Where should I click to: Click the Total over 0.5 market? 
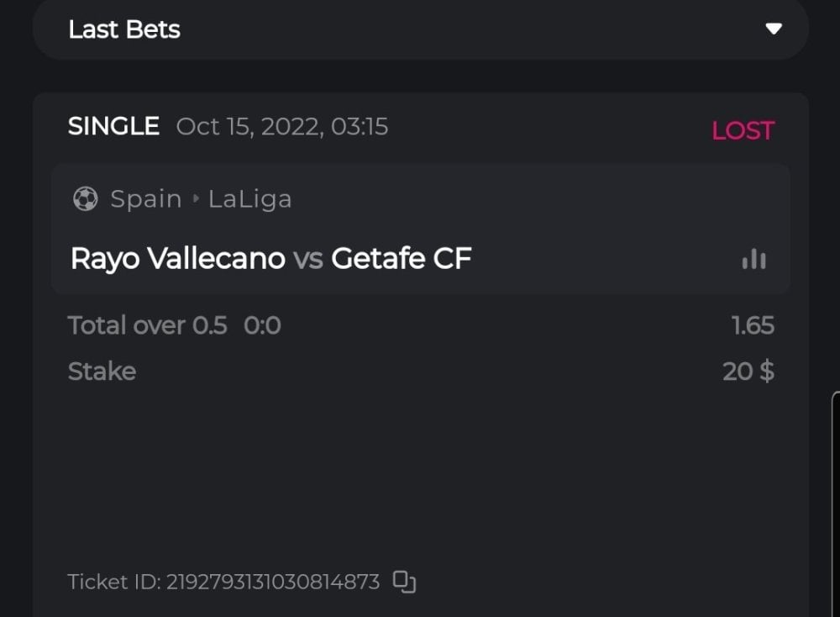pos(147,325)
